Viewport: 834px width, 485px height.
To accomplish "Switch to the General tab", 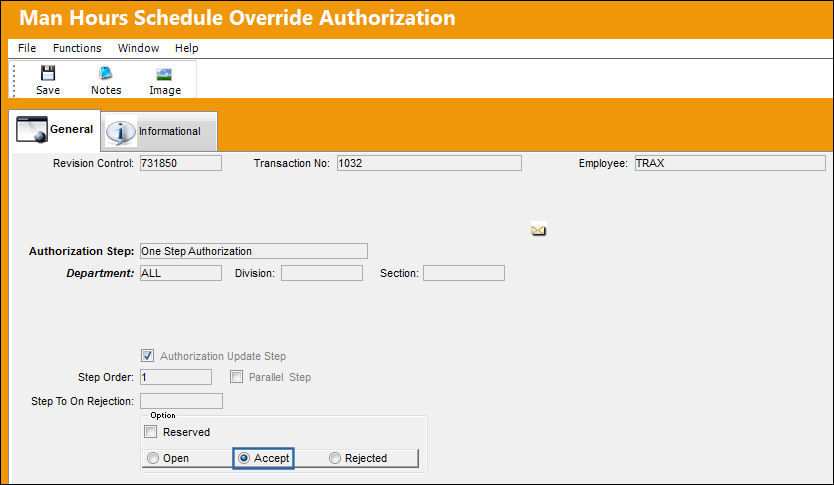I will tap(54, 130).
